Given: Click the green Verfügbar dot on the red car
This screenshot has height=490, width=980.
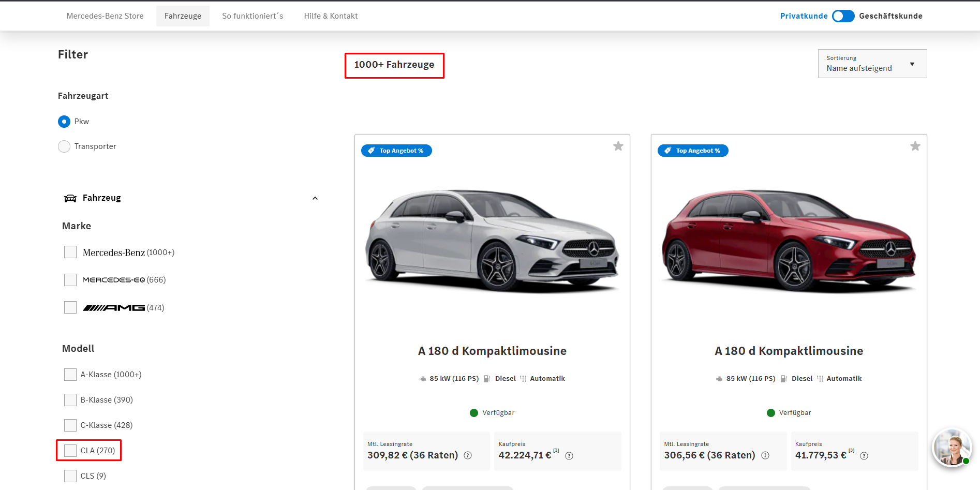Looking at the screenshot, I should (x=771, y=413).
